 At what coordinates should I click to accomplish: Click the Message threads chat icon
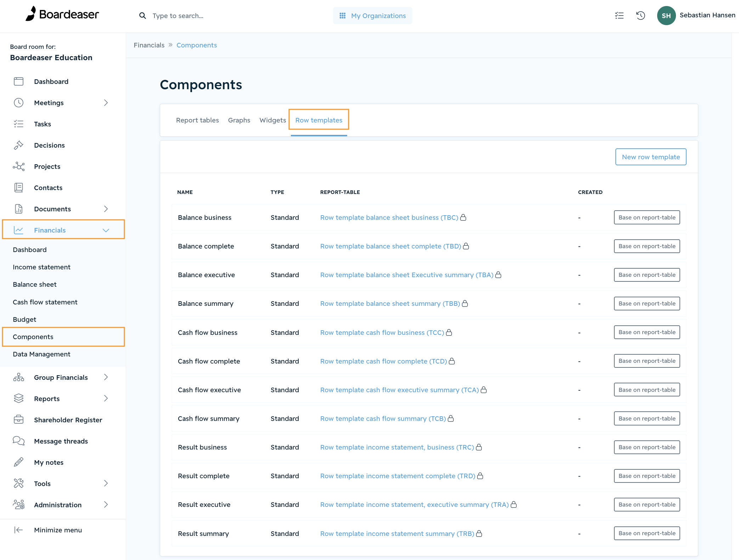pos(19,441)
